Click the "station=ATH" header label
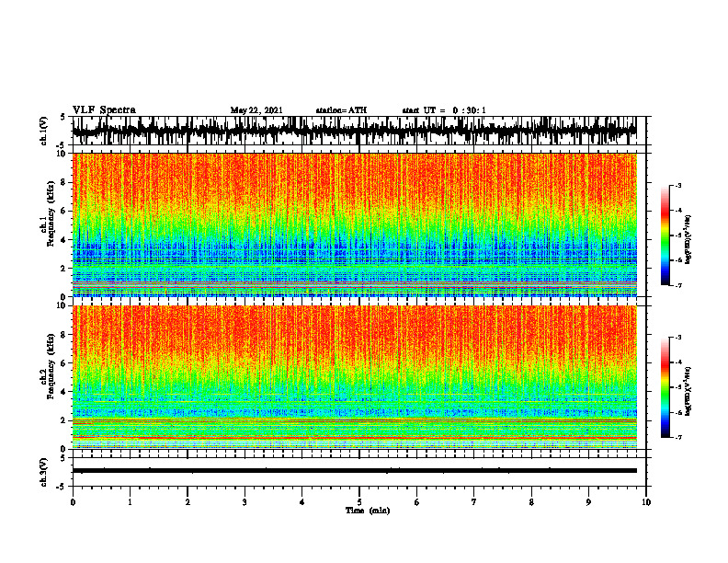Screen dimensions: 728x563 (x=341, y=110)
